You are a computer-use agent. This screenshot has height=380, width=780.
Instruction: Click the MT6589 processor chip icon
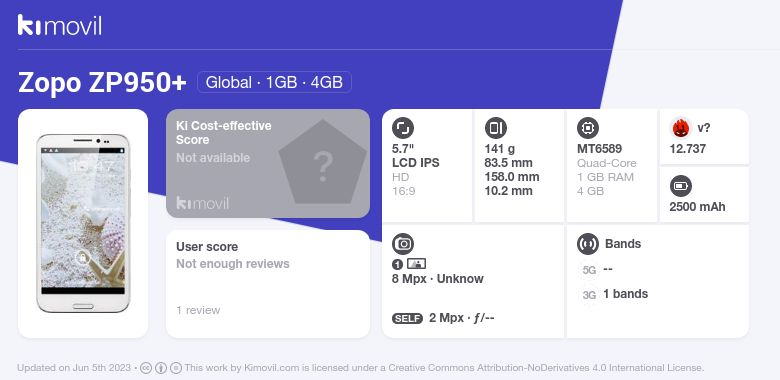click(x=588, y=128)
